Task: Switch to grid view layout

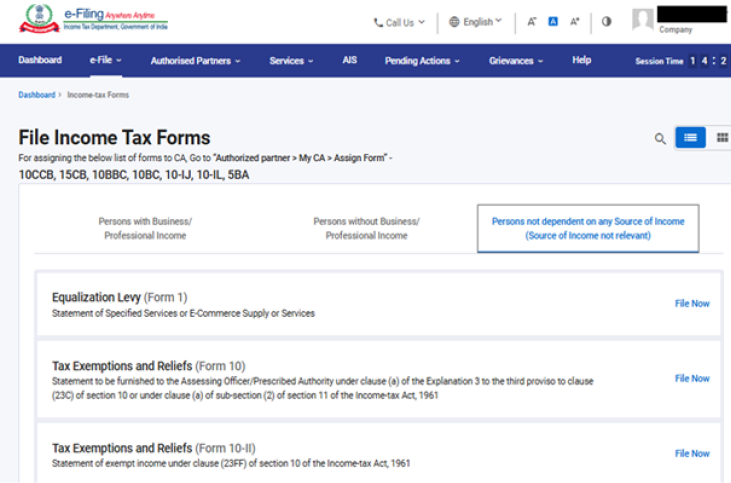Action: pos(722,138)
